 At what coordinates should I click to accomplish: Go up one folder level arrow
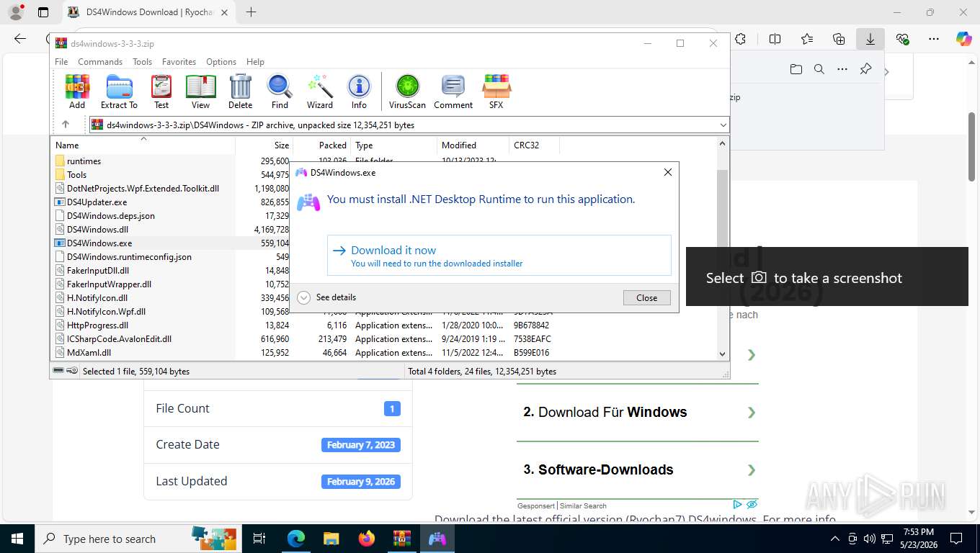tap(66, 125)
